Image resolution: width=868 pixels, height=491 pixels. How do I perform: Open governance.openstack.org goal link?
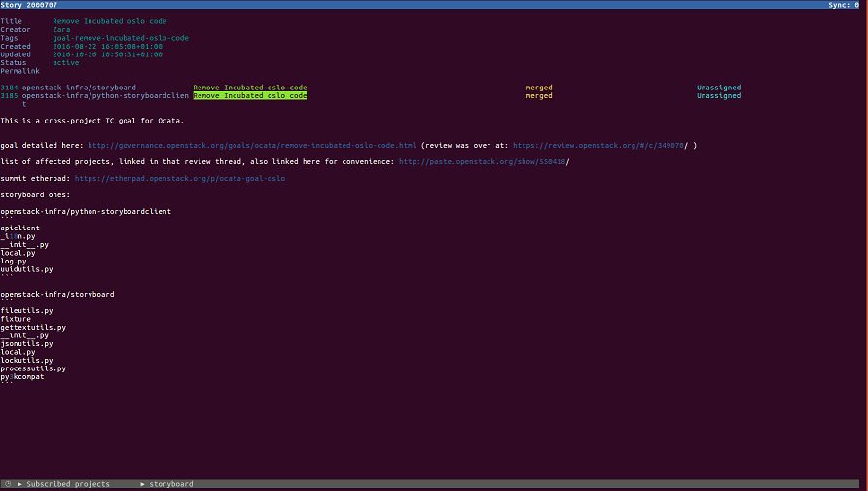coord(252,145)
